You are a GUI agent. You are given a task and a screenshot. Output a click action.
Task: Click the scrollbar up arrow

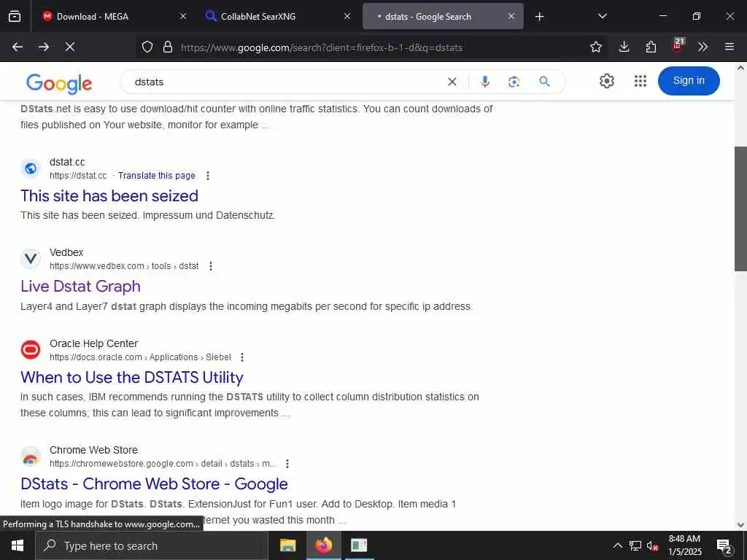[x=740, y=68]
